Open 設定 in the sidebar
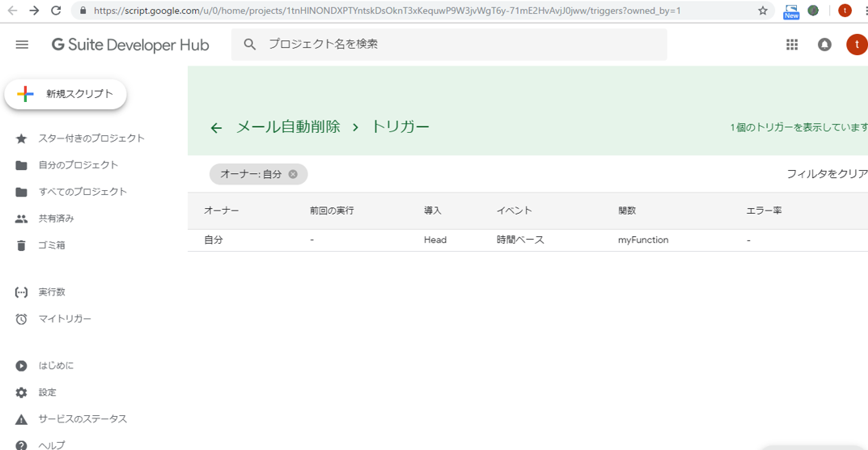Image resolution: width=868 pixels, height=450 pixels. tap(48, 393)
